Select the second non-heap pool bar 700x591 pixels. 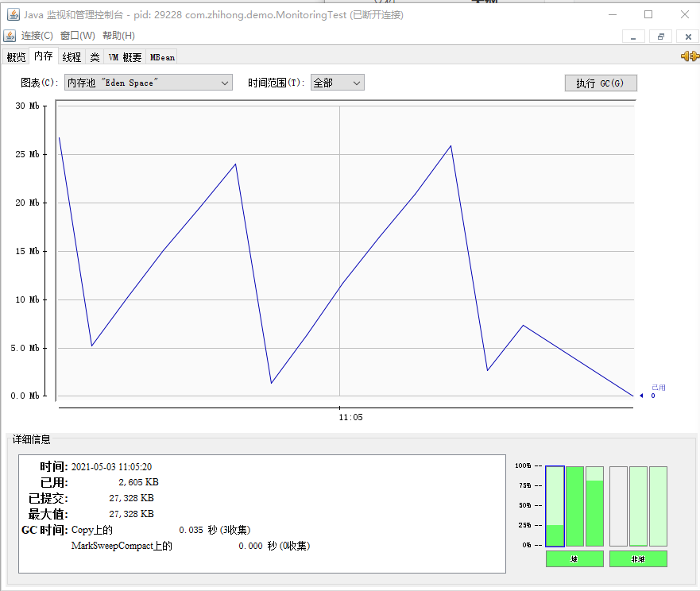pyautogui.click(x=638, y=506)
